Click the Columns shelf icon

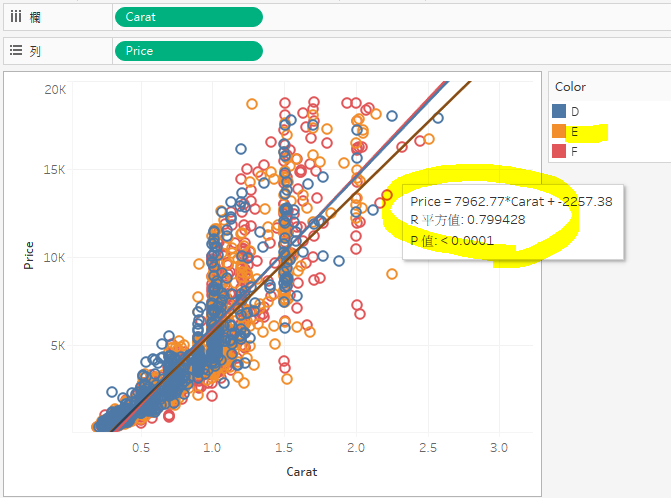pos(16,17)
